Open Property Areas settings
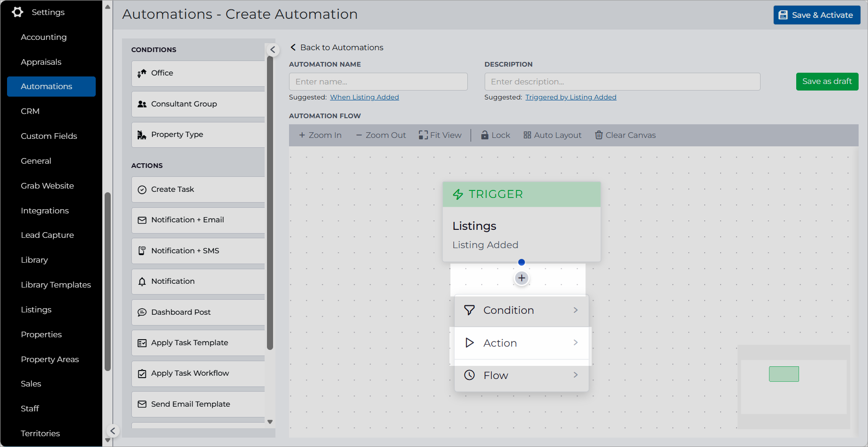 click(x=50, y=359)
